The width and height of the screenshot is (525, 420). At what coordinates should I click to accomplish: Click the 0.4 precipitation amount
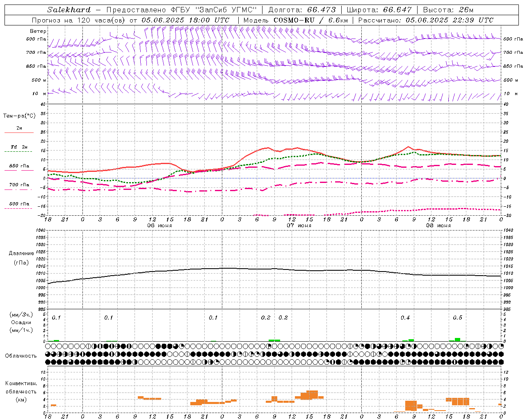point(405,318)
